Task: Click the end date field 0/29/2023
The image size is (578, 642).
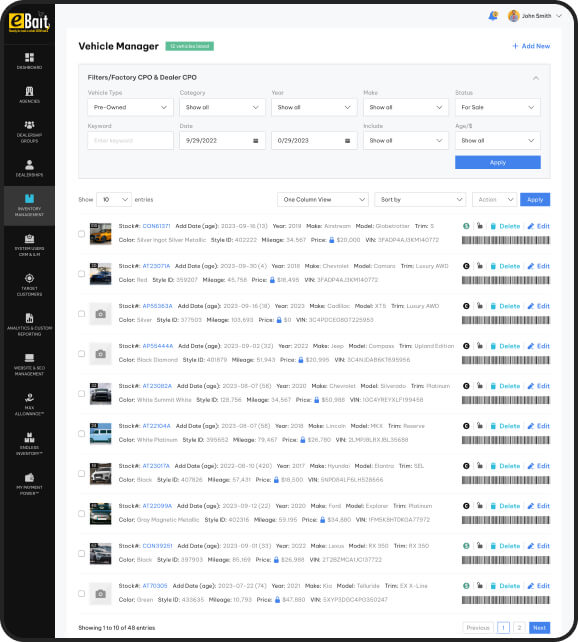Action: click(x=314, y=140)
